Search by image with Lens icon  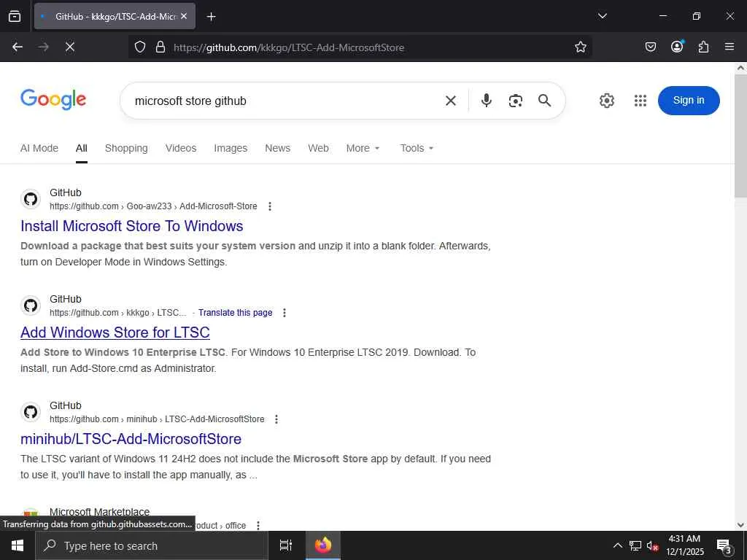click(516, 101)
